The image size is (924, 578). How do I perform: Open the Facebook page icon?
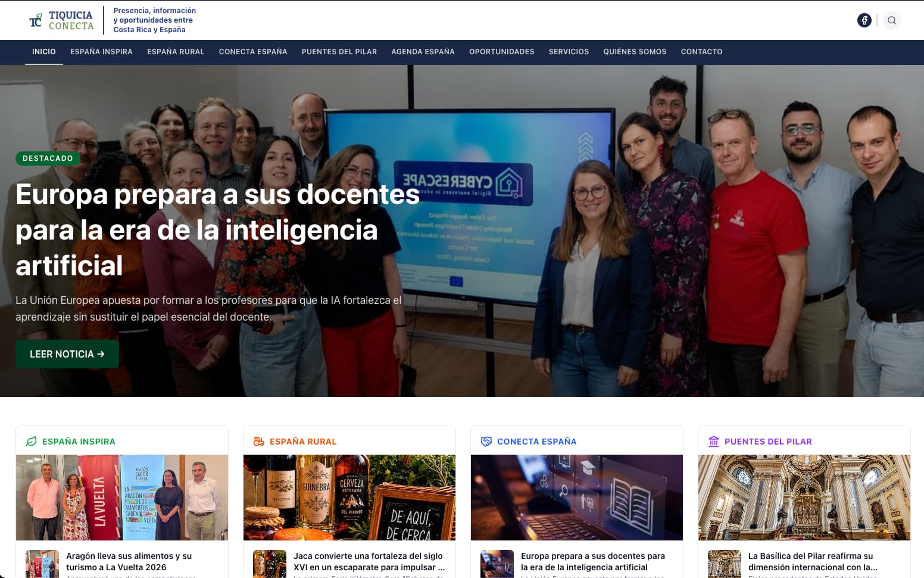pyautogui.click(x=864, y=20)
